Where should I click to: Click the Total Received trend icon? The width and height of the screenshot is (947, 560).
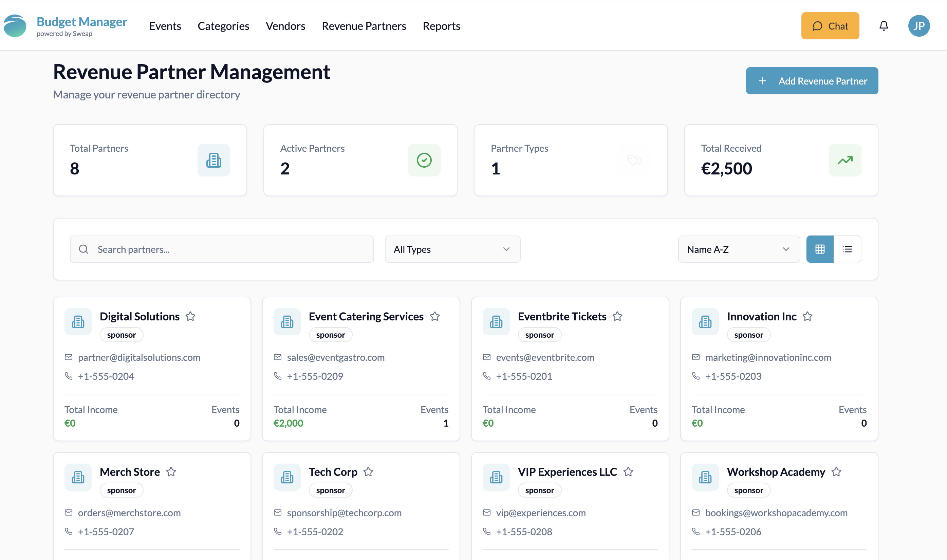[x=845, y=160]
